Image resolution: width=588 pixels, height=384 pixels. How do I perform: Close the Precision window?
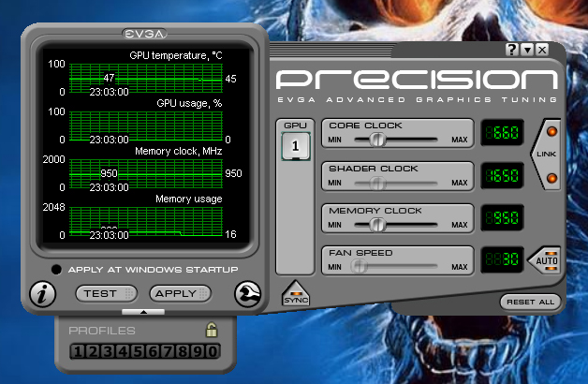click(542, 50)
